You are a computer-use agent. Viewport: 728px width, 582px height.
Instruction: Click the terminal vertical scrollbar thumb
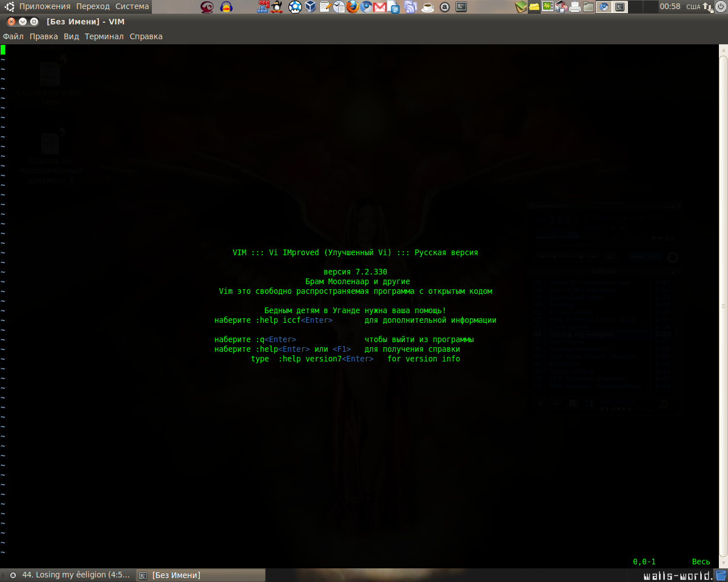coord(723,306)
